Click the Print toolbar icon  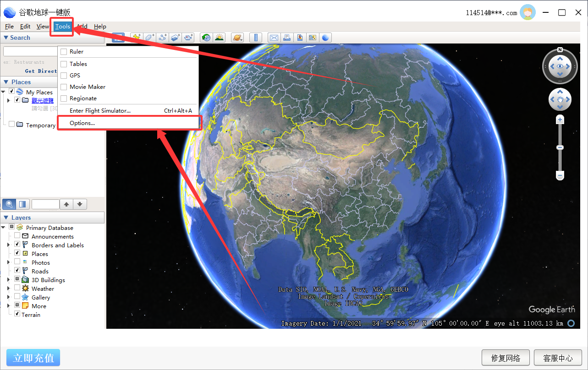[287, 38]
